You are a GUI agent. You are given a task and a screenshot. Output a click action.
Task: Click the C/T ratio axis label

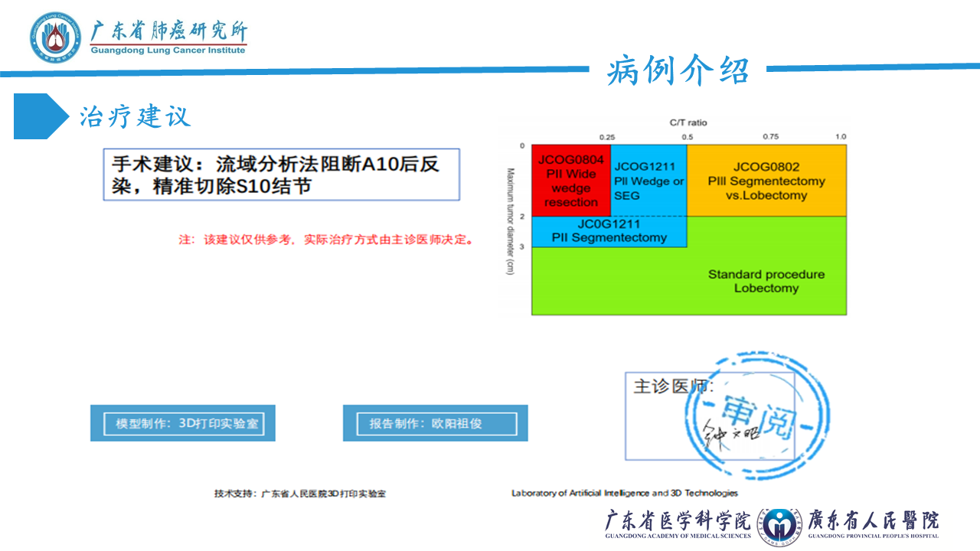click(x=688, y=122)
